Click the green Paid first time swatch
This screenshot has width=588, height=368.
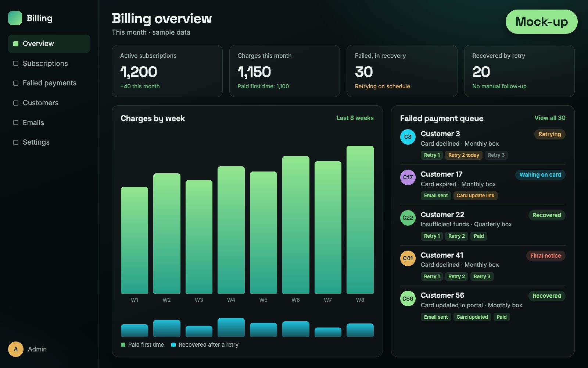coord(123,345)
